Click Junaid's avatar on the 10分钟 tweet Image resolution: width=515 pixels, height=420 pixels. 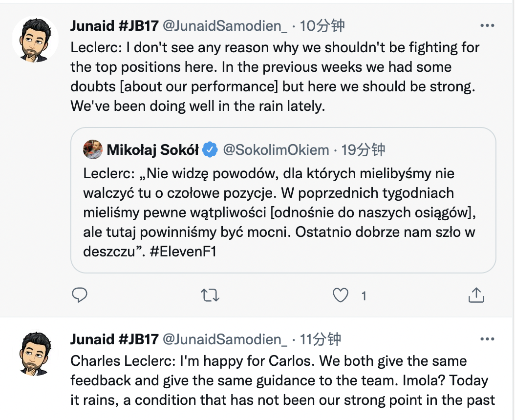coord(35,40)
